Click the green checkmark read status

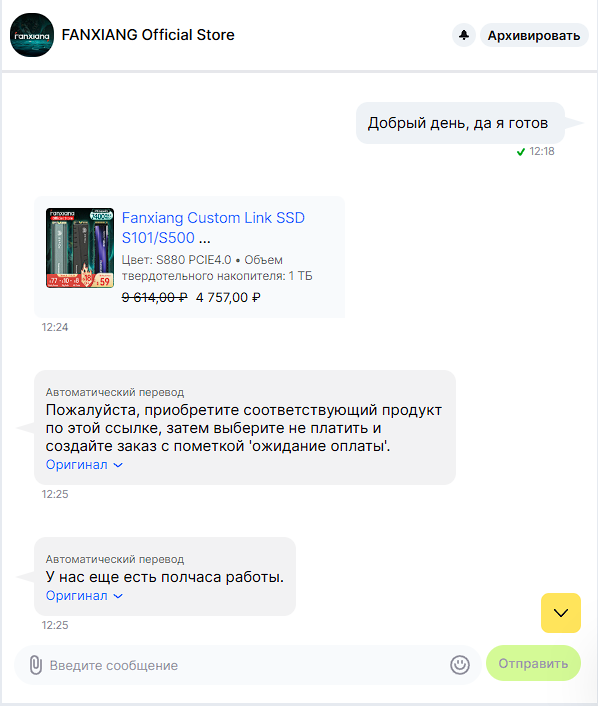pos(521,152)
